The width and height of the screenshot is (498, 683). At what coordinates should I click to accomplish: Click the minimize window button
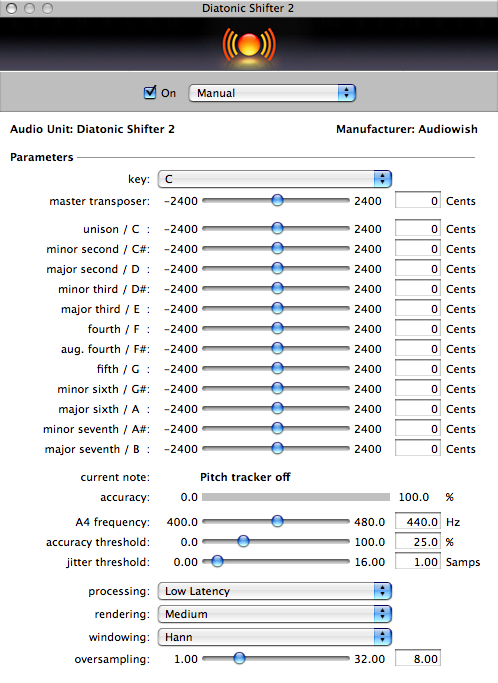click(x=30, y=8)
